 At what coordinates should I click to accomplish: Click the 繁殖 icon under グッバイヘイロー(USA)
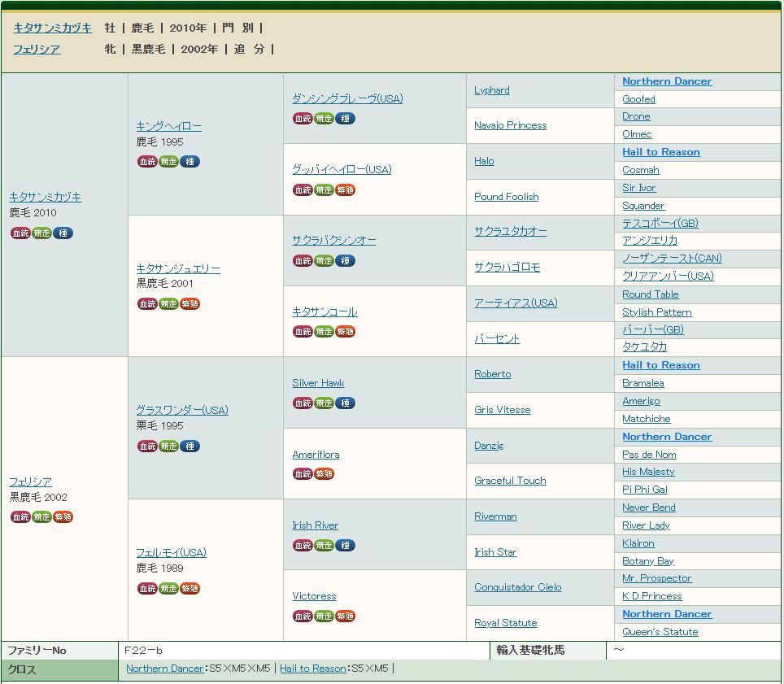pyautogui.click(x=345, y=190)
